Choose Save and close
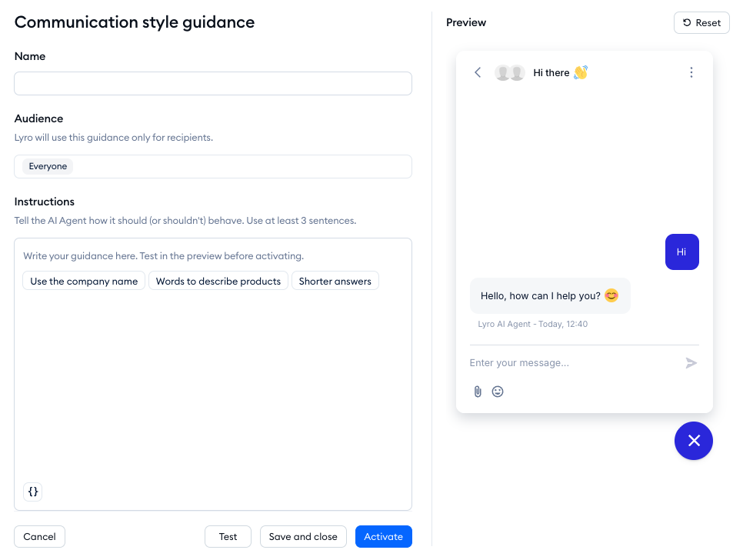This screenshot has height=560, width=743. (303, 536)
